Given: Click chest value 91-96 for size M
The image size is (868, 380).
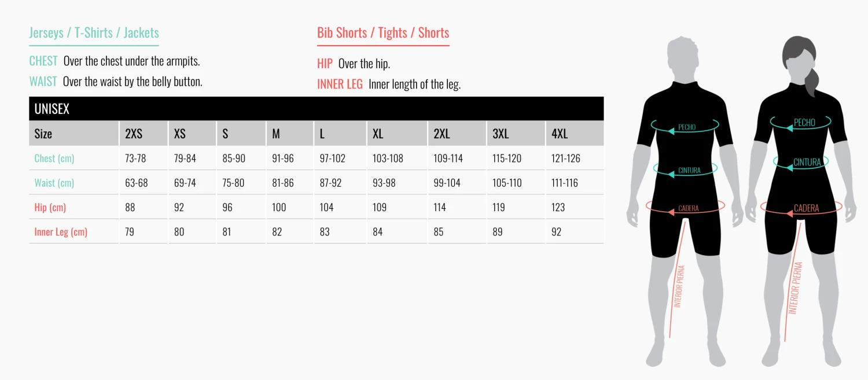Looking at the screenshot, I should pos(283,158).
